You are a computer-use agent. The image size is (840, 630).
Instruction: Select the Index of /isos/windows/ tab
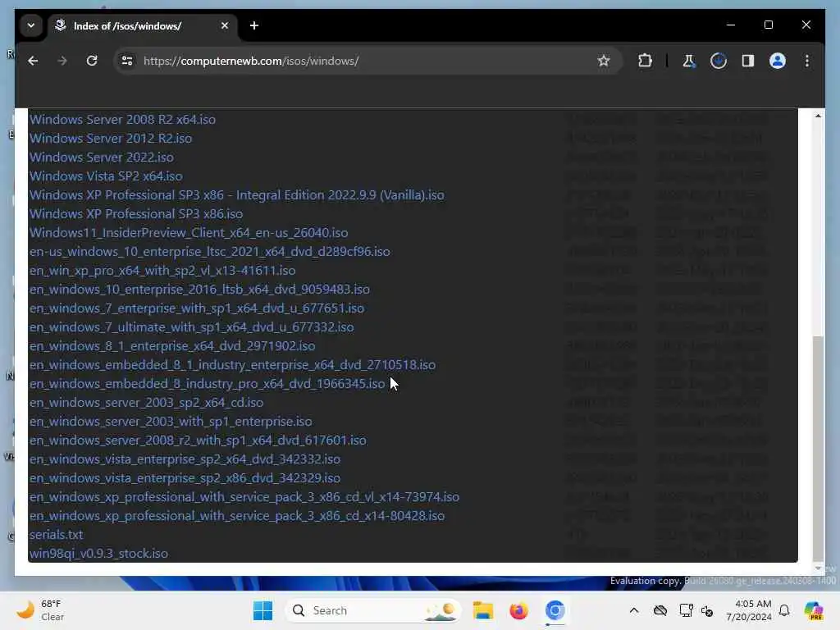[x=143, y=25]
